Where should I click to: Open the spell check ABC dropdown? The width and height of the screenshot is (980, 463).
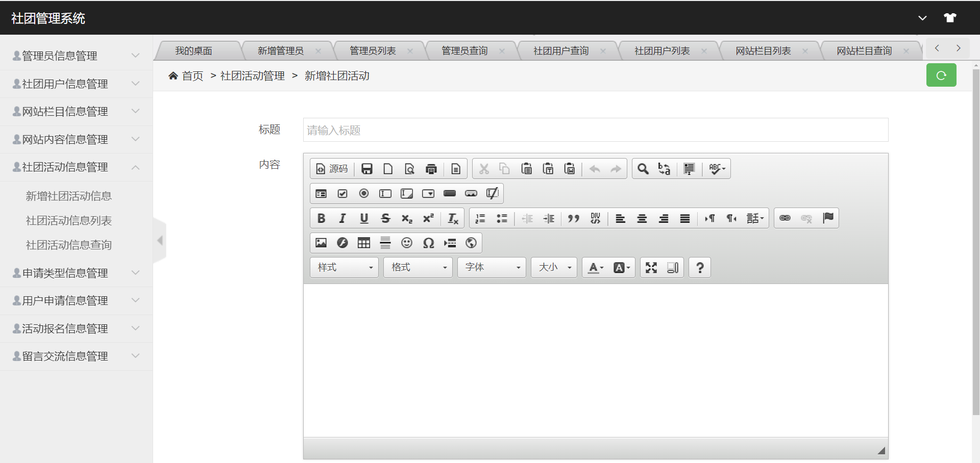tap(717, 169)
